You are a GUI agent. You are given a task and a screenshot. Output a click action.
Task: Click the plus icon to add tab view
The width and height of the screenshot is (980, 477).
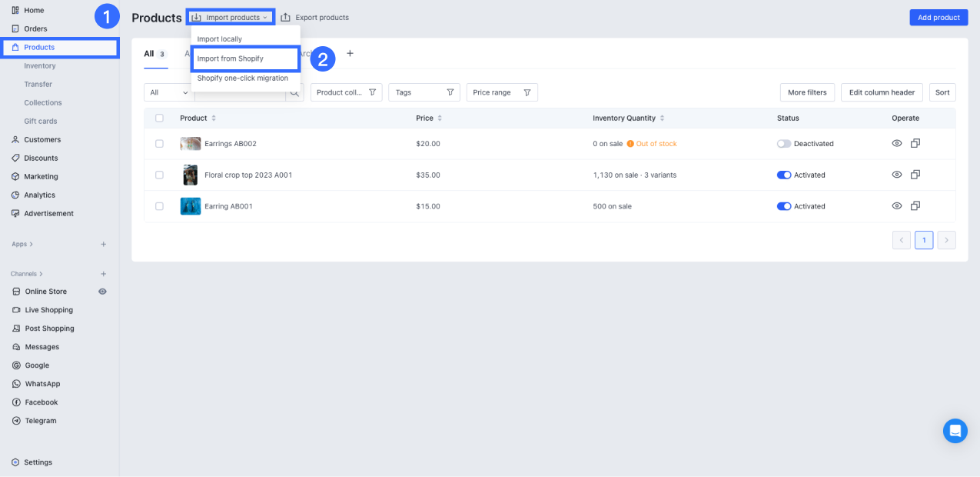tap(350, 54)
